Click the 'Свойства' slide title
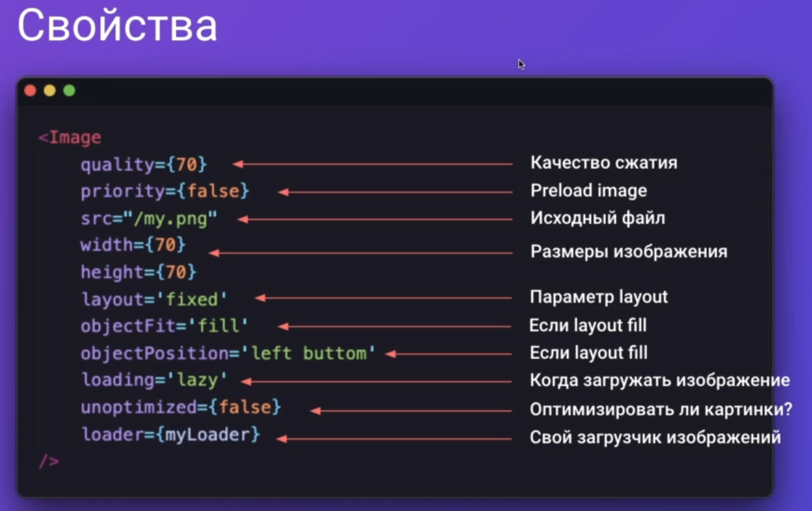The image size is (812, 511). coord(117,25)
